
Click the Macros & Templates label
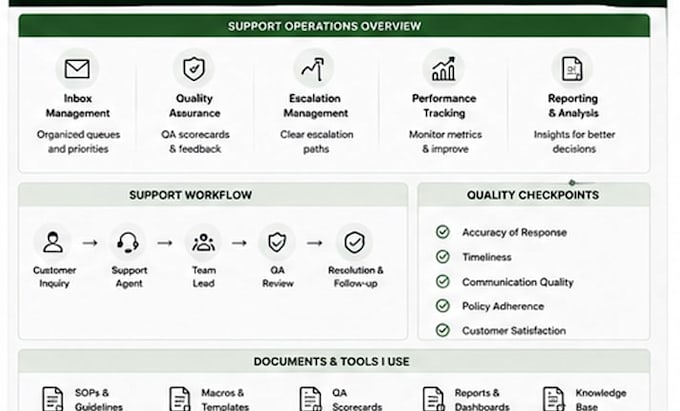pos(225,400)
